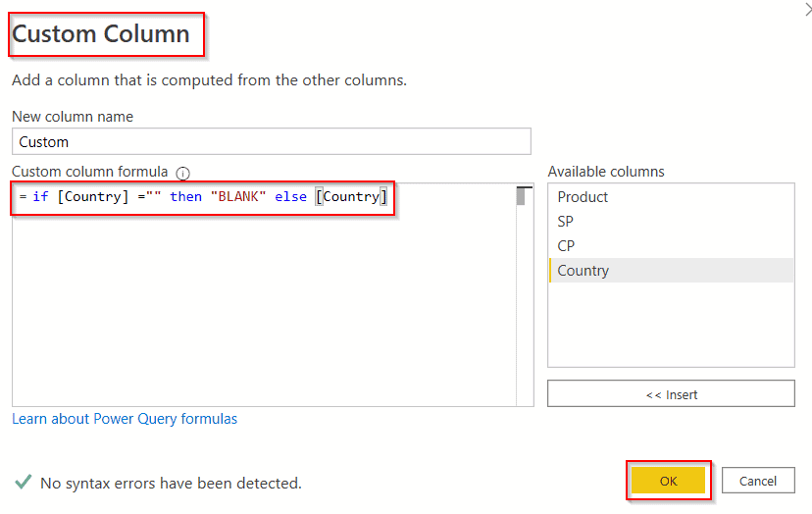Click the formula info icon

(x=182, y=173)
